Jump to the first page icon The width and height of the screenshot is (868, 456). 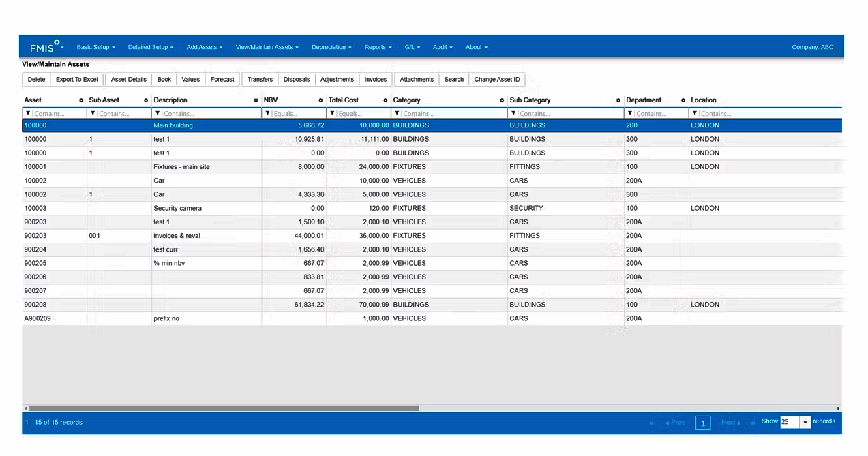click(652, 423)
